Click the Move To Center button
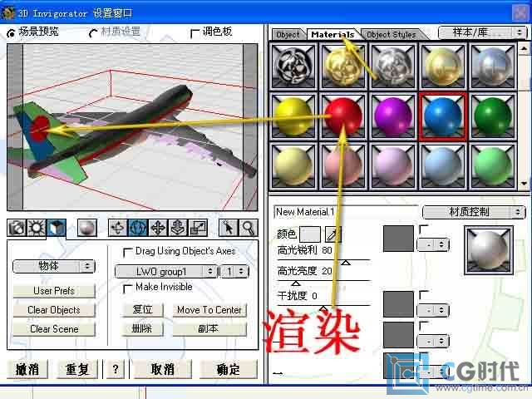The width and height of the screenshot is (532, 399). (209, 310)
